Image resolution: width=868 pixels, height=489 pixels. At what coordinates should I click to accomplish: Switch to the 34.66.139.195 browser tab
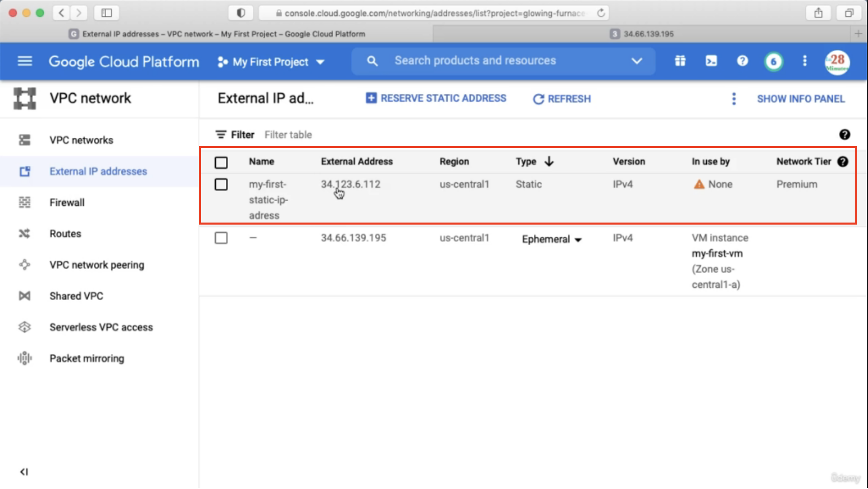click(x=642, y=34)
